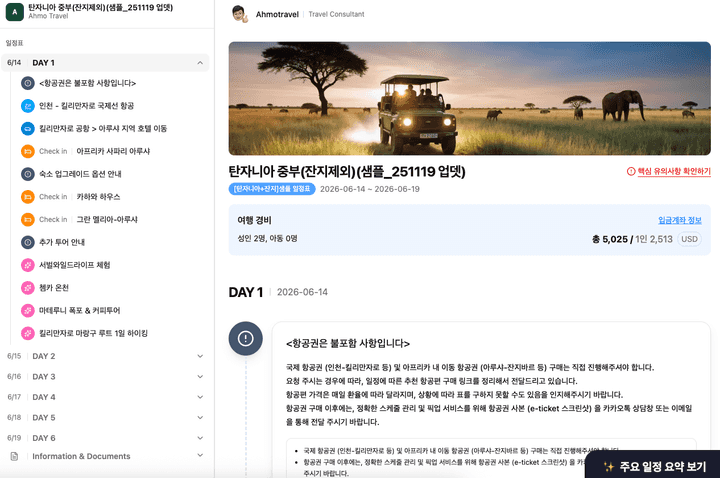720x478 pixels.
Task: Select 6/14 DAY 1 in the itinerary
Action: pos(105,62)
